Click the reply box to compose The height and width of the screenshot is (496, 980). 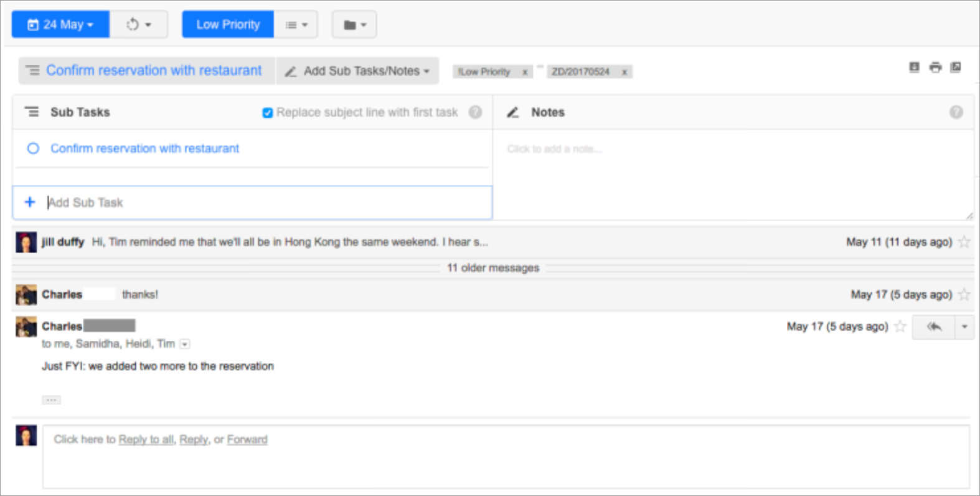(x=506, y=457)
